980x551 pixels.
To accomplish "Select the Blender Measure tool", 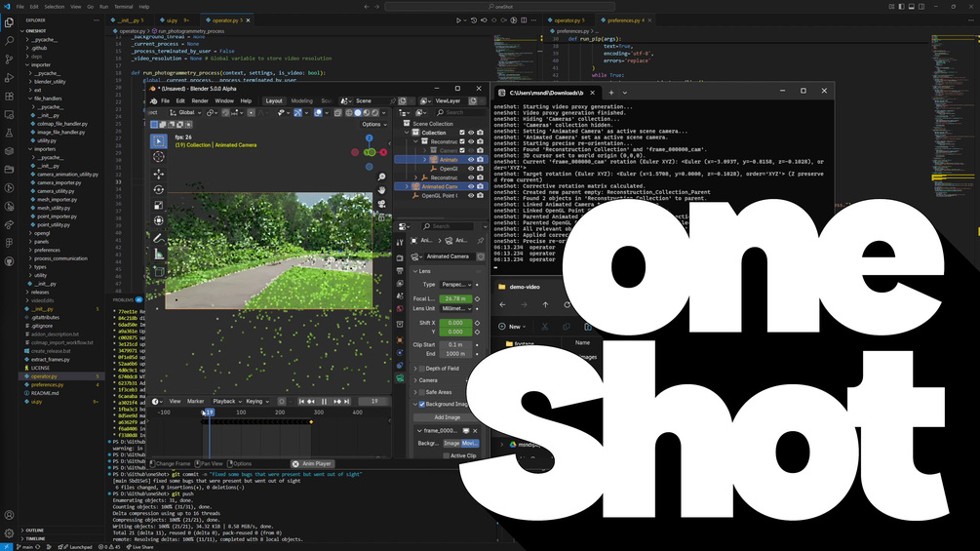I will (158, 255).
